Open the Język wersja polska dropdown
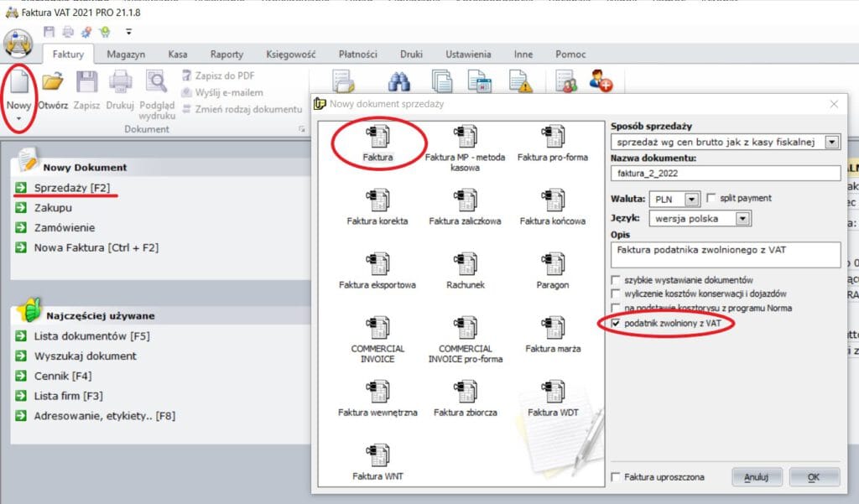Image resolution: width=859 pixels, height=504 pixels. (x=742, y=219)
